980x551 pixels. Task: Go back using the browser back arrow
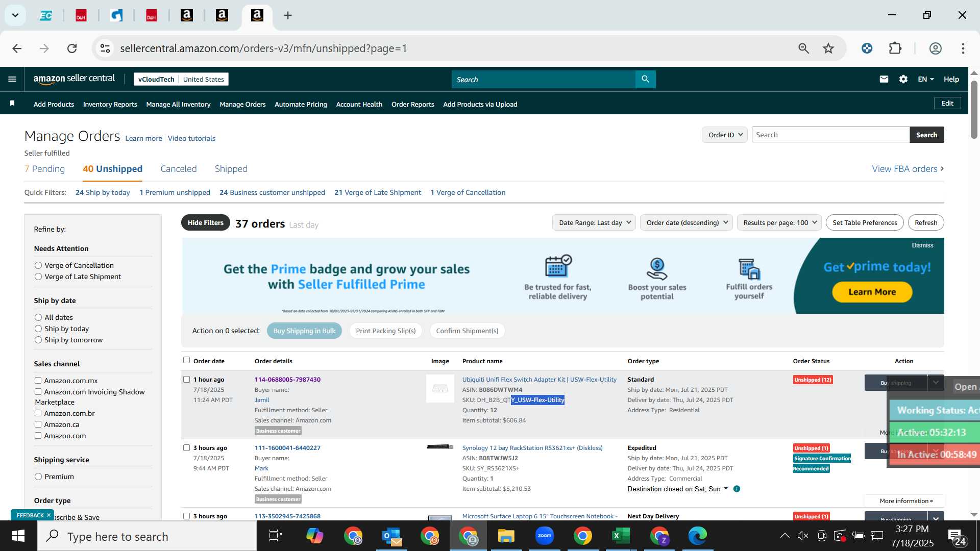click(17, 48)
